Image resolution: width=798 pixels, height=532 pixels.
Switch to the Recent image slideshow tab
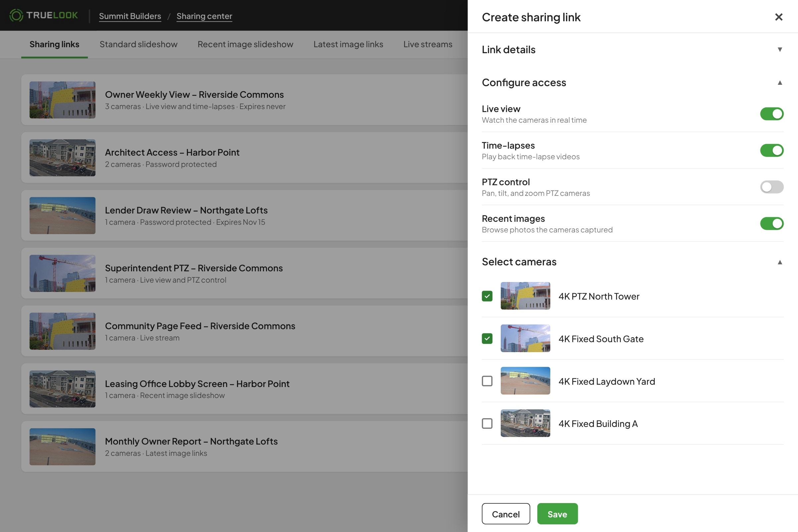click(x=245, y=44)
